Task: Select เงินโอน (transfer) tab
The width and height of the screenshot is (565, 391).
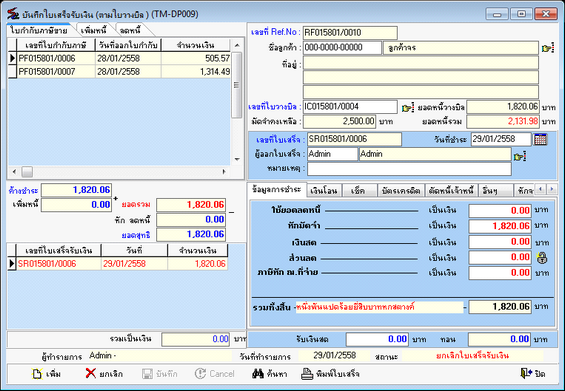Action: 324,191
